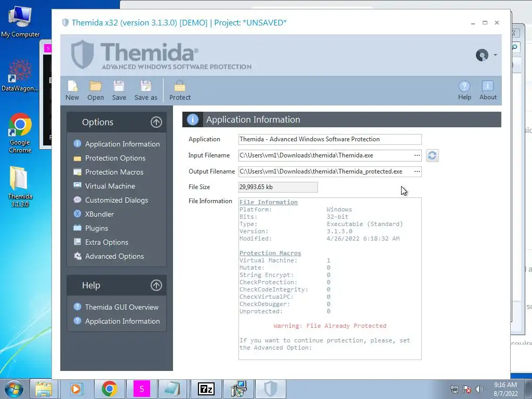Click the 'Warning: File Already Protected' text
The height and width of the screenshot is (399, 532).
pyautogui.click(x=330, y=326)
